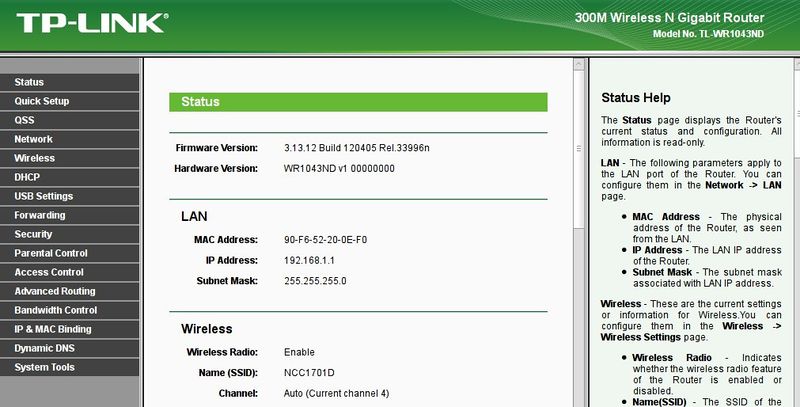Click the main status pane scrollbar thumb
The height and width of the screenshot is (407, 800).
point(579,150)
